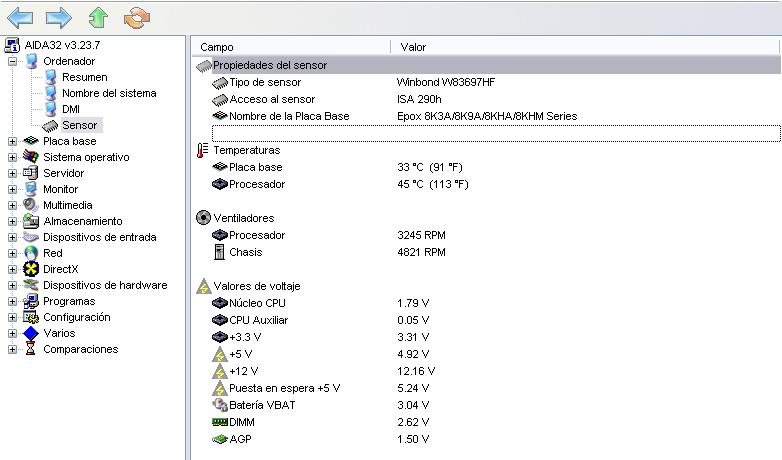Select the Procesador temperature row

pos(486,184)
